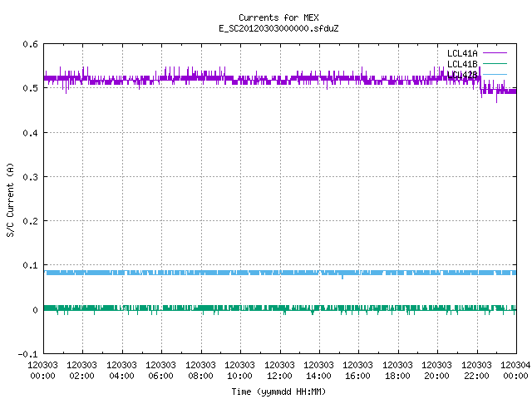Click the x-axis tick 120303 10:00
The image size is (532, 399).
coord(239,370)
